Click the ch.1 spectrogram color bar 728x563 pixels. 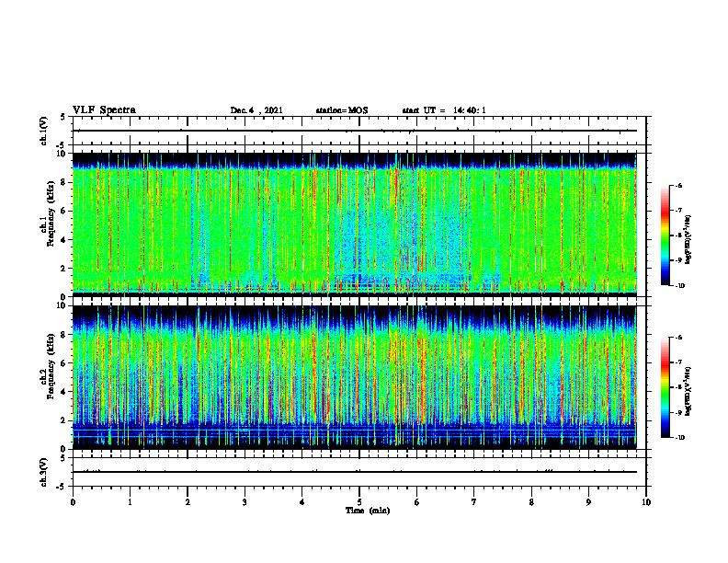665,236
